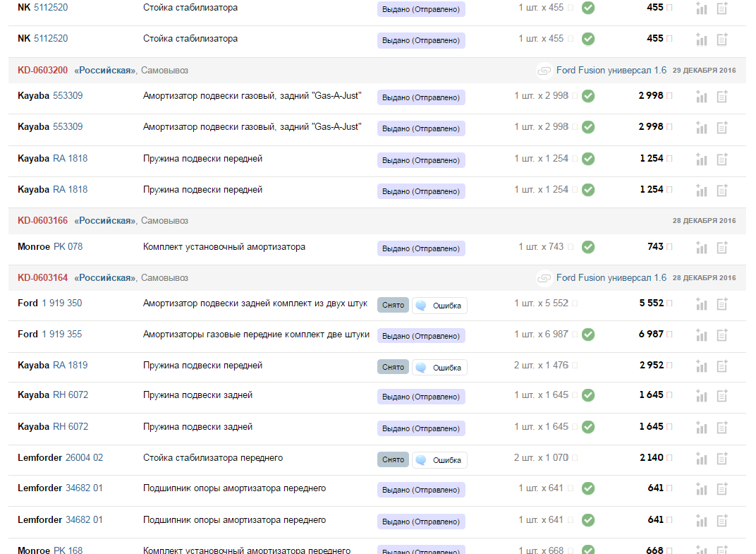The height and width of the screenshot is (554, 756).
Task: Click Ошибка button for Lemforder 26004 02
Action: click(440, 460)
